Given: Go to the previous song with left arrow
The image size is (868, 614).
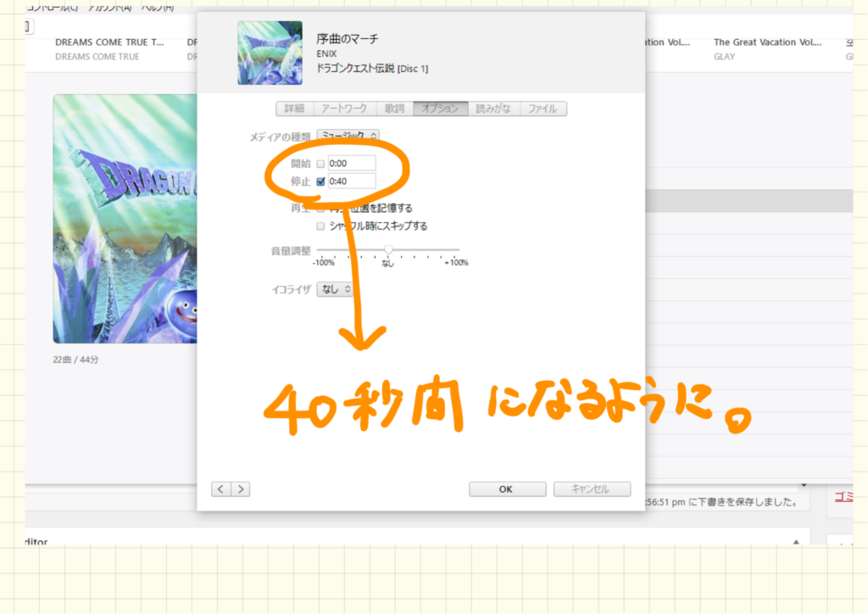Looking at the screenshot, I should (x=221, y=488).
